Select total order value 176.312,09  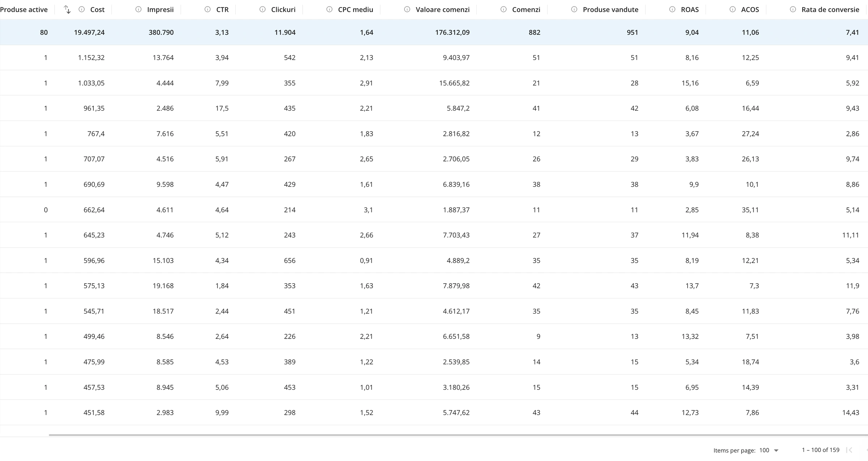(452, 32)
